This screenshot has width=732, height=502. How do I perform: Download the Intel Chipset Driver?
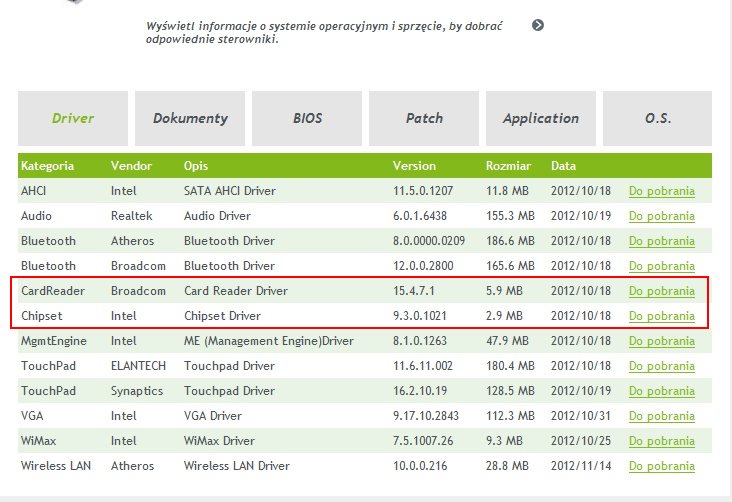(x=662, y=316)
